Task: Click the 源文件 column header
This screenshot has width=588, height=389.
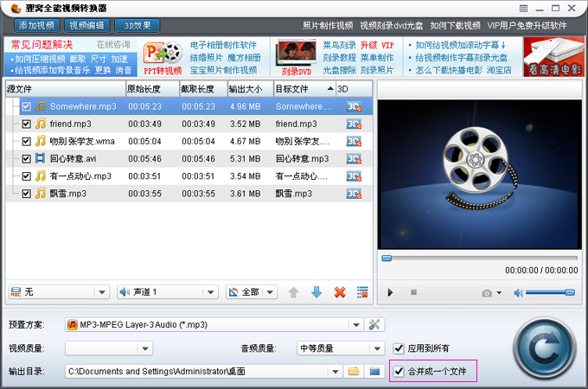Action: coord(66,89)
